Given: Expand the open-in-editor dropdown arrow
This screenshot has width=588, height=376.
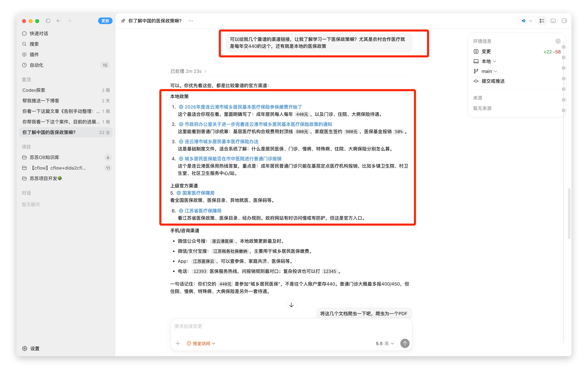Looking at the screenshot, I should click(x=531, y=21).
